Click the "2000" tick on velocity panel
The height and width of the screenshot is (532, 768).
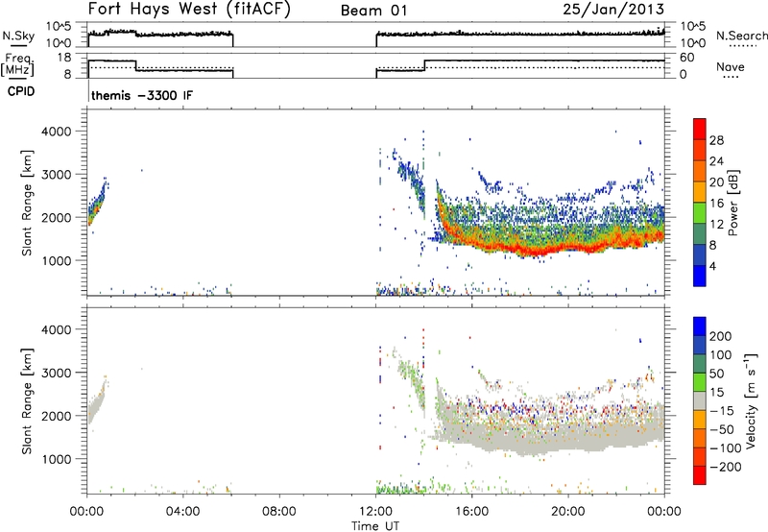point(56,416)
